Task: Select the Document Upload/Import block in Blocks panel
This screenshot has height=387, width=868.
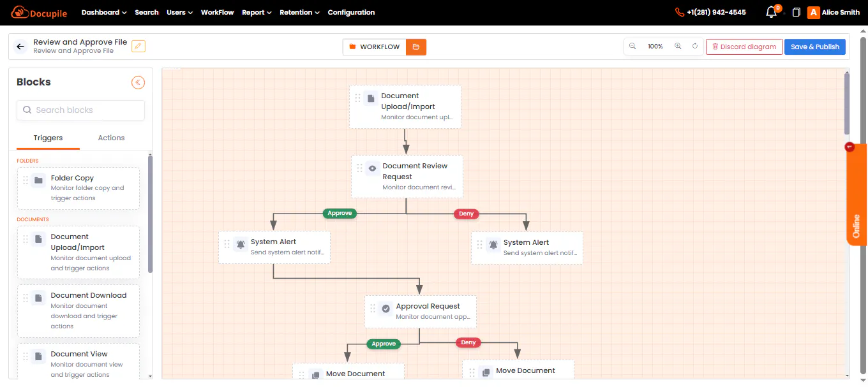Action: 79,252
